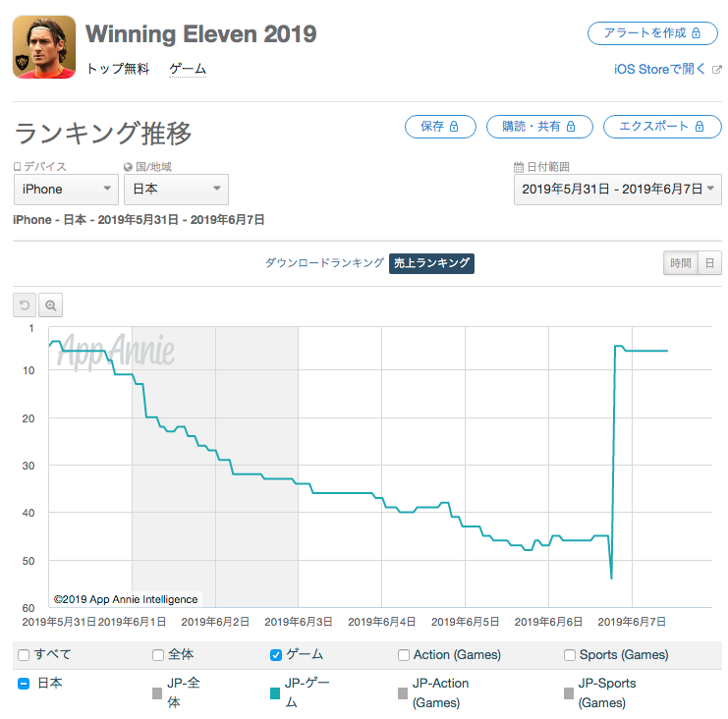This screenshot has width=728, height=719.
Task: Click the external link icon beside iOS Store
Action: coord(717,70)
